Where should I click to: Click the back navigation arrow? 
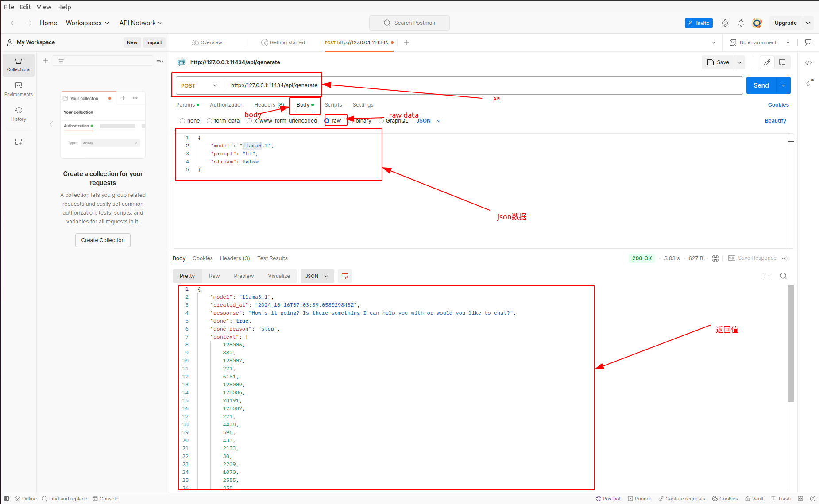(13, 23)
